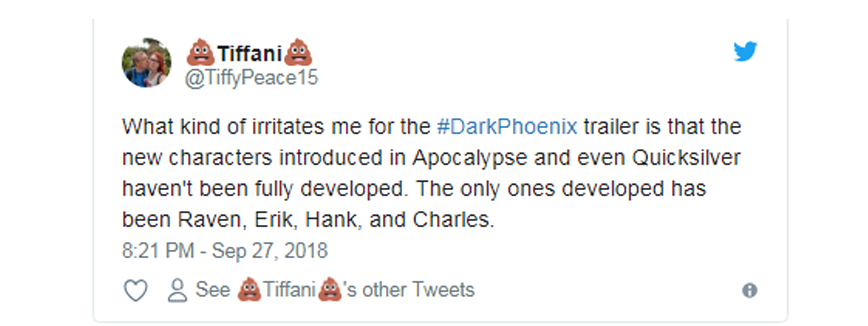Open Tiffani's profile picture

[x=146, y=62]
